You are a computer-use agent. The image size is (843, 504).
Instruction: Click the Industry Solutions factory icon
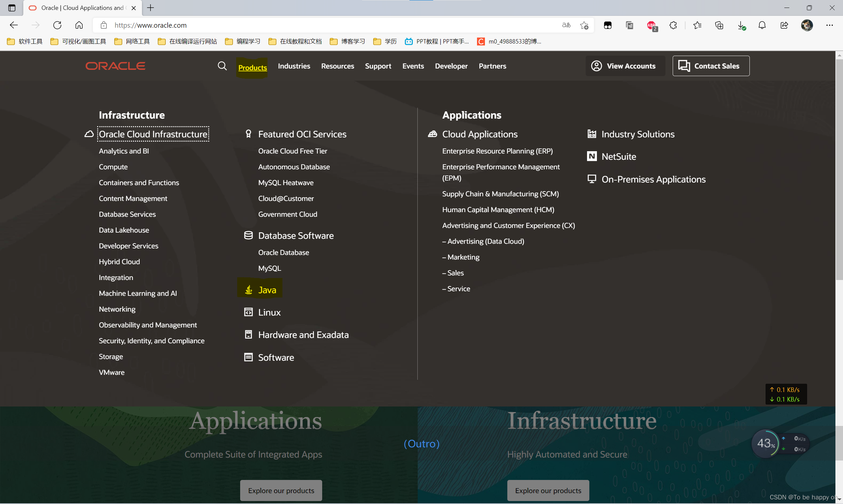(x=592, y=134)
